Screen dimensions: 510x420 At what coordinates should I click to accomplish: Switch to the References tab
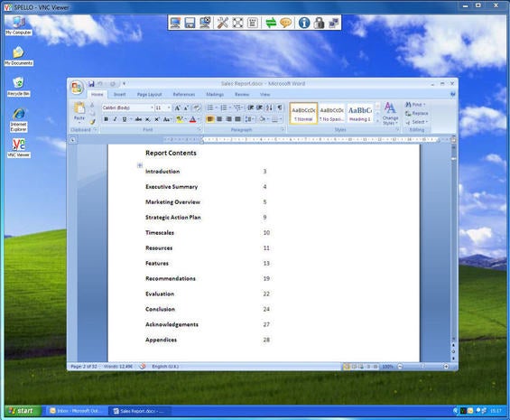pyautogui.click(x=184, y=95)
